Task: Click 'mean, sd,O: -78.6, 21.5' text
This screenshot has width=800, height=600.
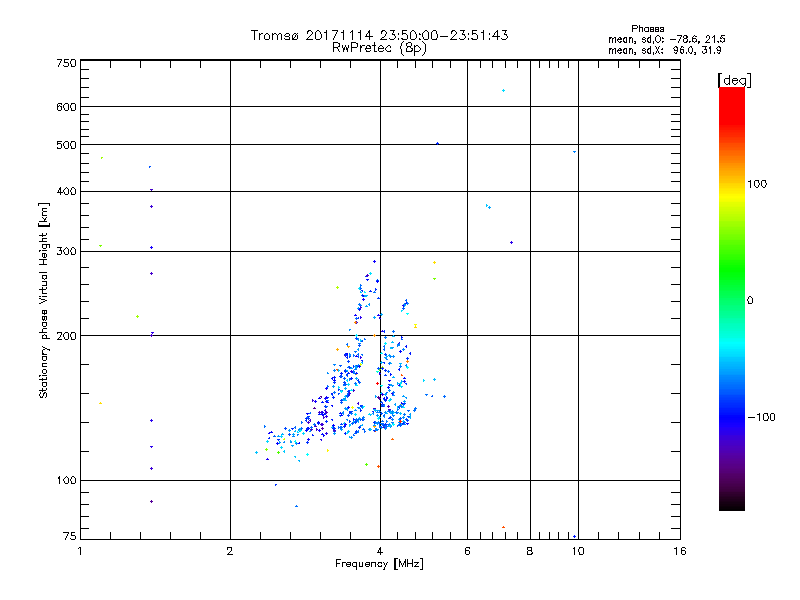Action: (666, 39)
